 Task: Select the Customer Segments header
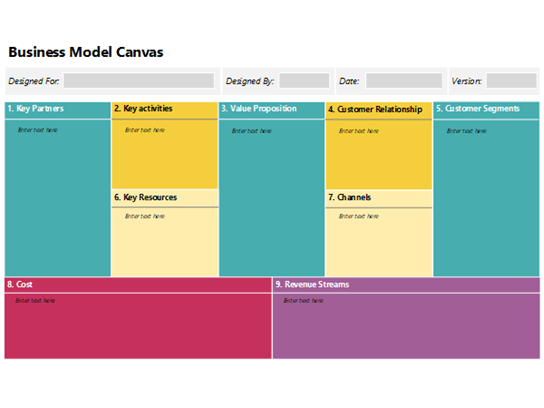pos(486,110)
